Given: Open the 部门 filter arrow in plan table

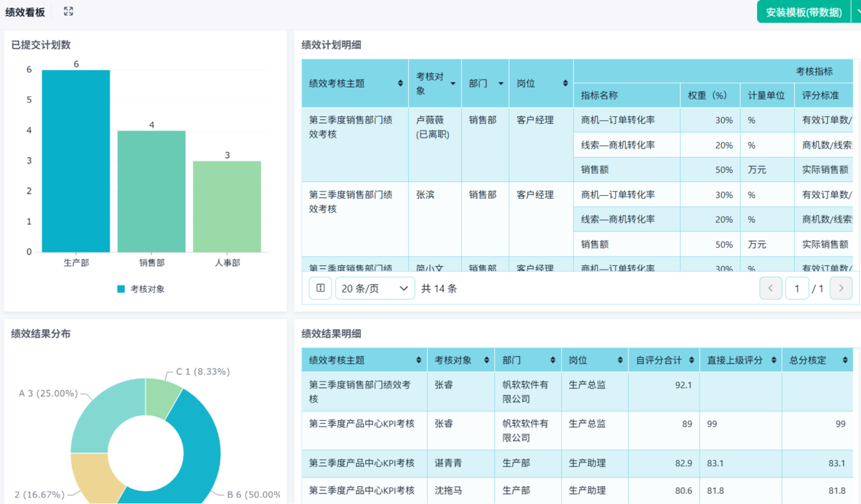Looking at the screenshot, I should click(x=500, y=84).
